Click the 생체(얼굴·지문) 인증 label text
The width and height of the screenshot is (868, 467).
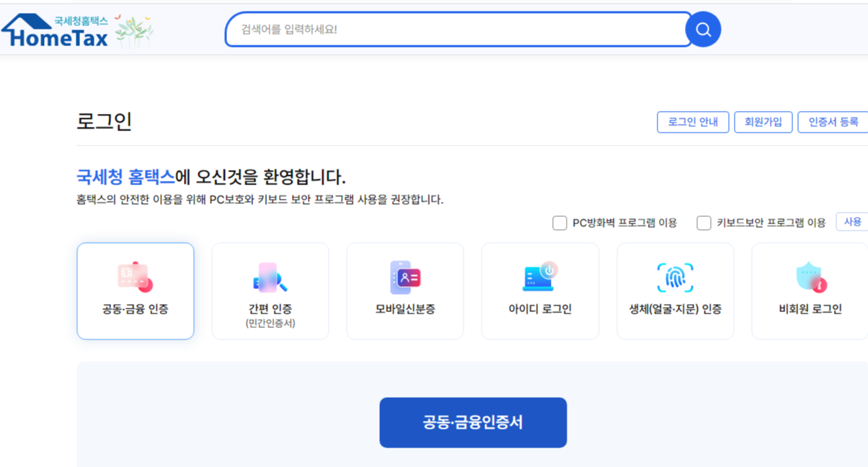(675, 309)
